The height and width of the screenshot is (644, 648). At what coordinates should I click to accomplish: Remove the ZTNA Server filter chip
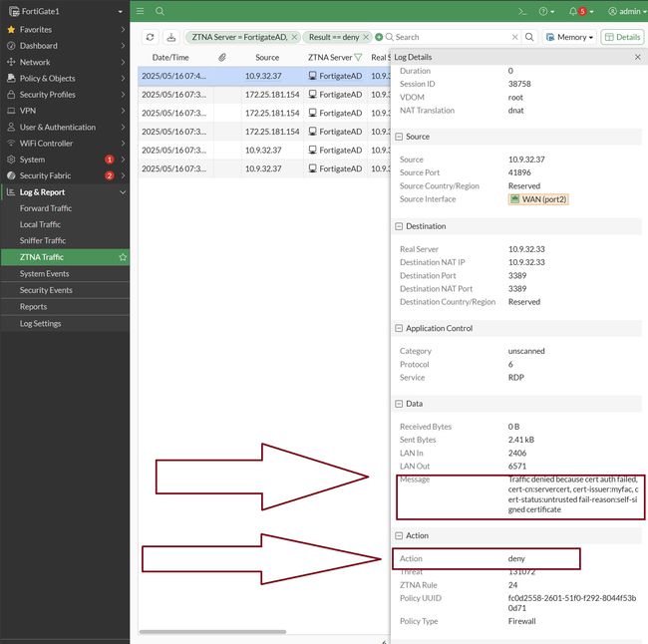pos(294,37)
